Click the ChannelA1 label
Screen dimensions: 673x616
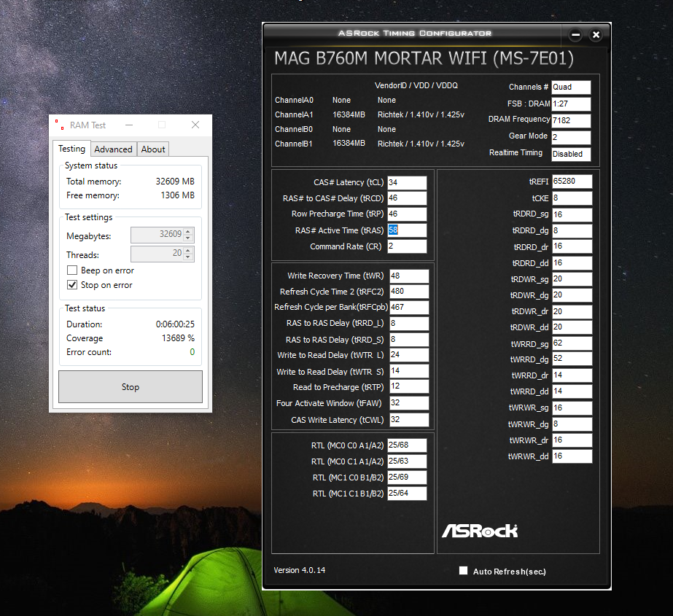[294, 114]
